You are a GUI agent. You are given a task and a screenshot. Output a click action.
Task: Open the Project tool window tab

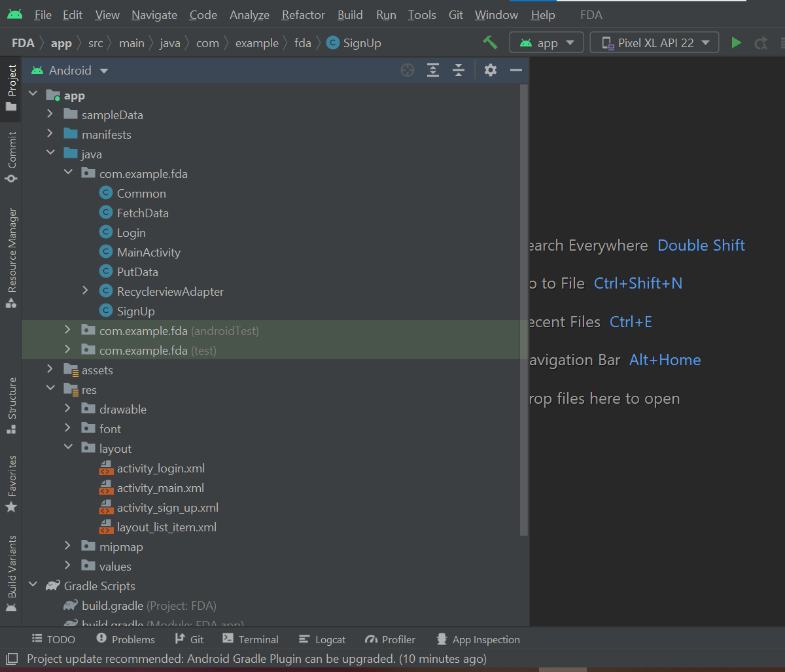(x=11, y=88)
